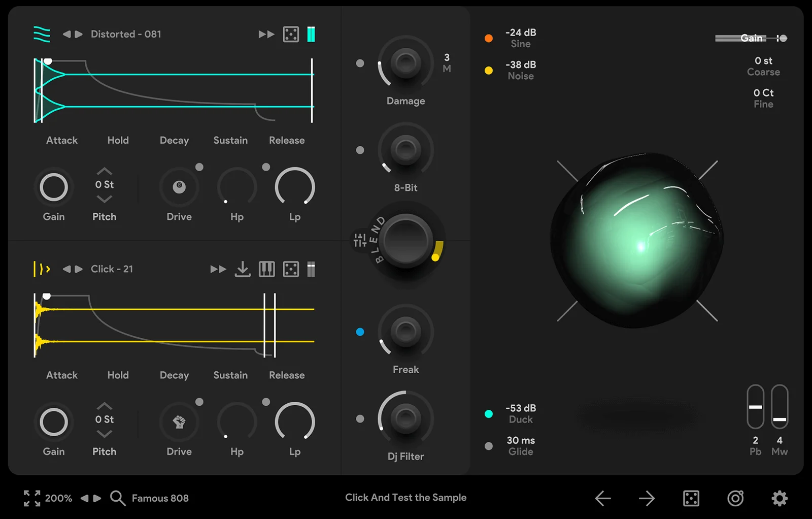
Task: Click the search magnifier next to Famous 808
Action: tap(117, 498)
